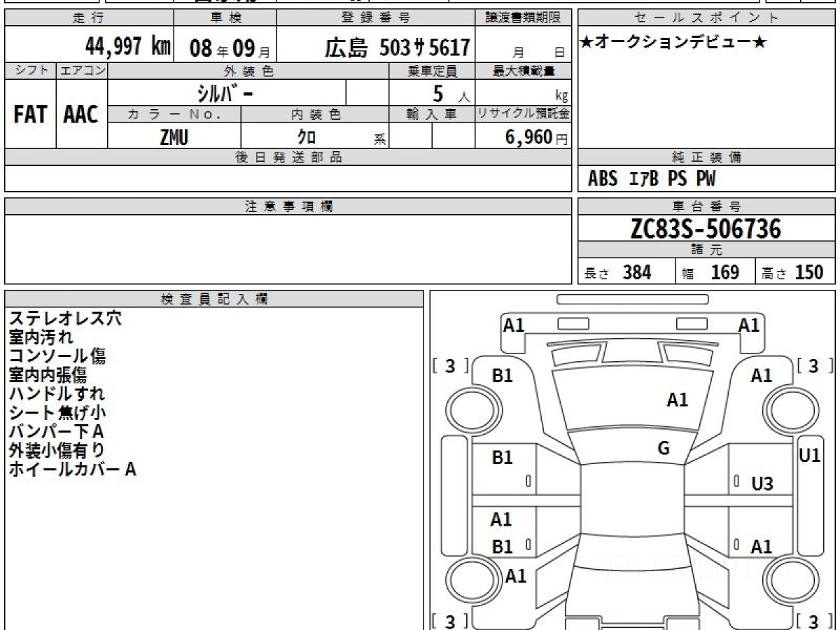Click the U1 marker on the side sill

pyautogui.click(x=809, y=455)
